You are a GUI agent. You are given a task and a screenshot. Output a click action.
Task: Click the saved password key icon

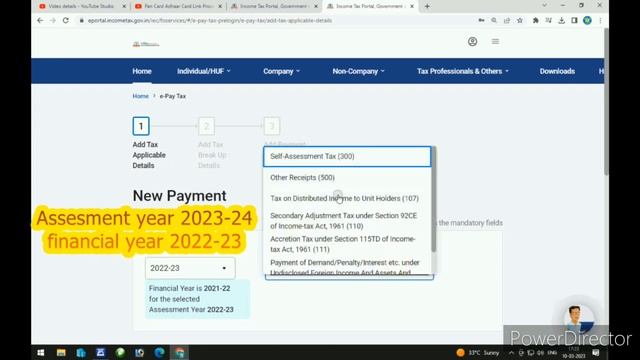(481, 20)
